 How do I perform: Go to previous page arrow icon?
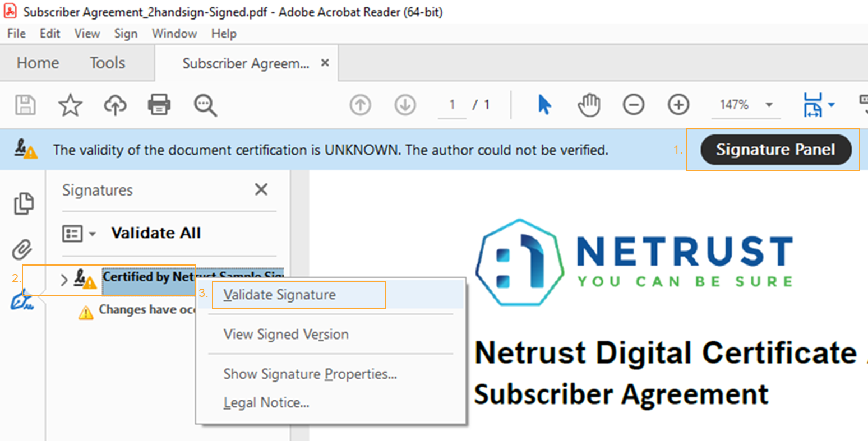[360, 105]
